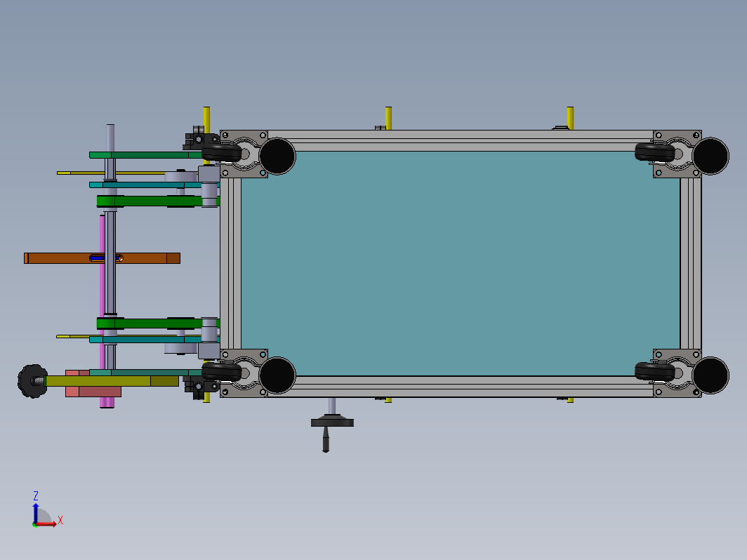747x560 pixels.
Task: Select the crank handle under the handwheel
Action: (326, 439)
